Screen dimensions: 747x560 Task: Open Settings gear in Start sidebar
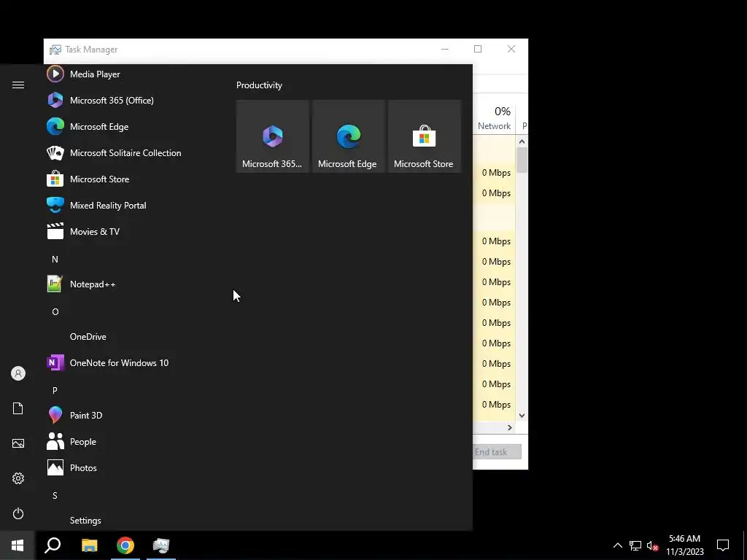[x=18, y=478]
